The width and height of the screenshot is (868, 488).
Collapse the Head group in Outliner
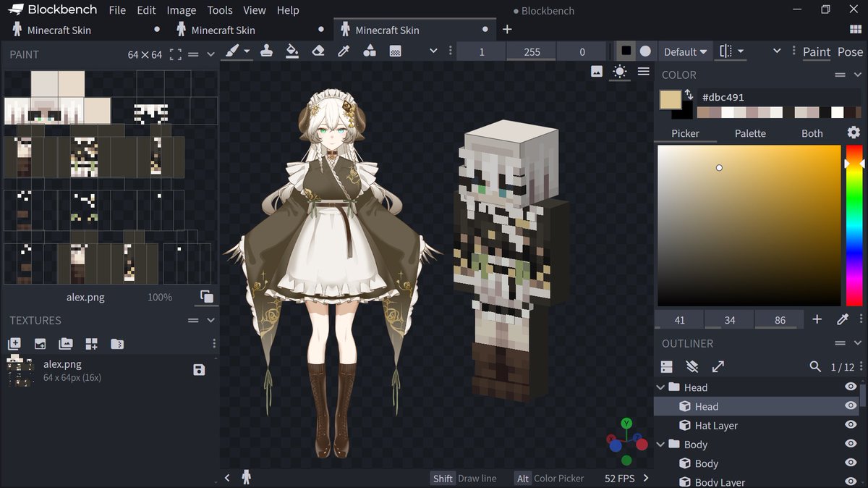point(660,387)
